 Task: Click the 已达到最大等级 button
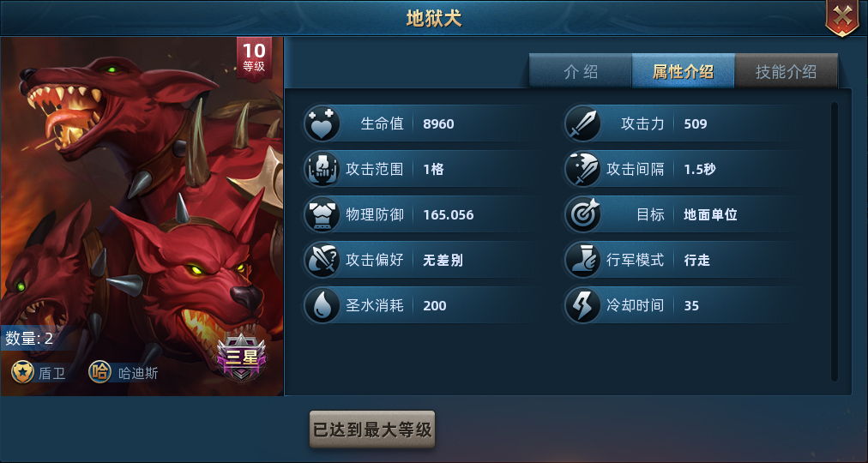pos(372,430)
